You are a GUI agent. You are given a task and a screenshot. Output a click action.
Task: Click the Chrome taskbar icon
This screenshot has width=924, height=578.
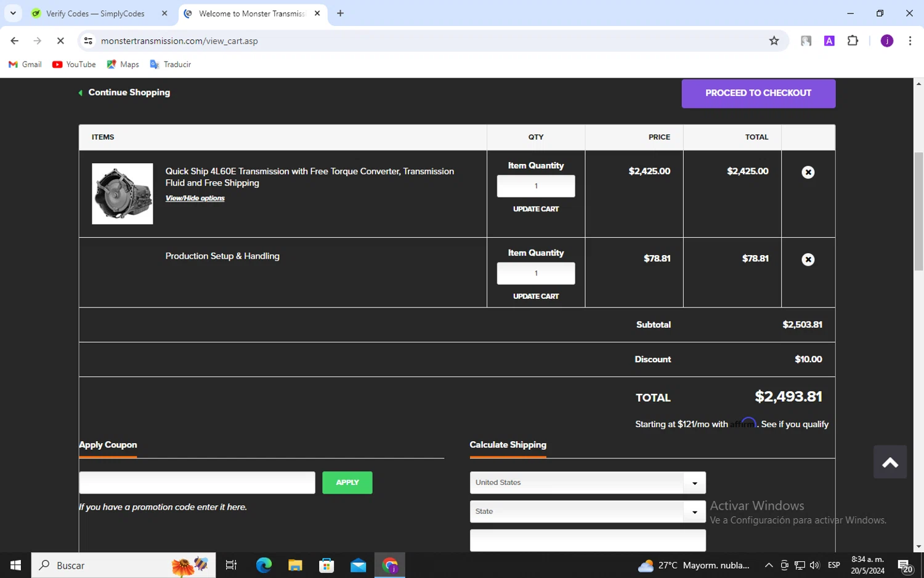point(390,565)
